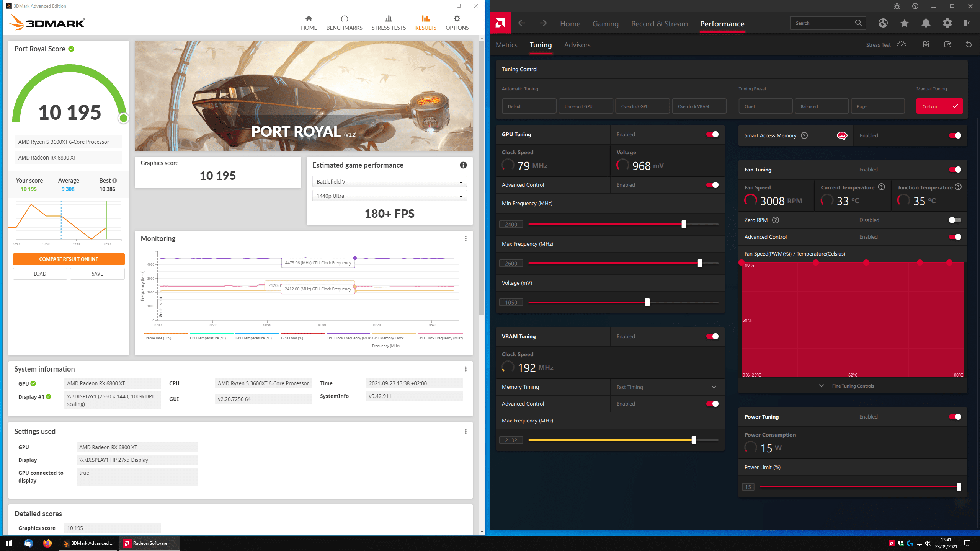Turn off the VRAM Tuning toggle
The image size is (980, 551).
(712, 336)
